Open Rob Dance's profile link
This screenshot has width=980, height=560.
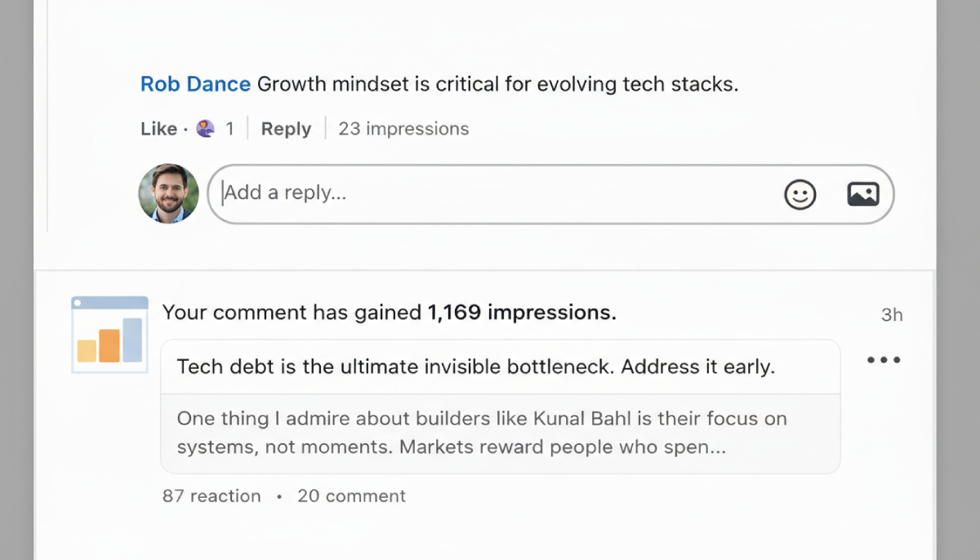pyautogui.click(x=195, y=84)
